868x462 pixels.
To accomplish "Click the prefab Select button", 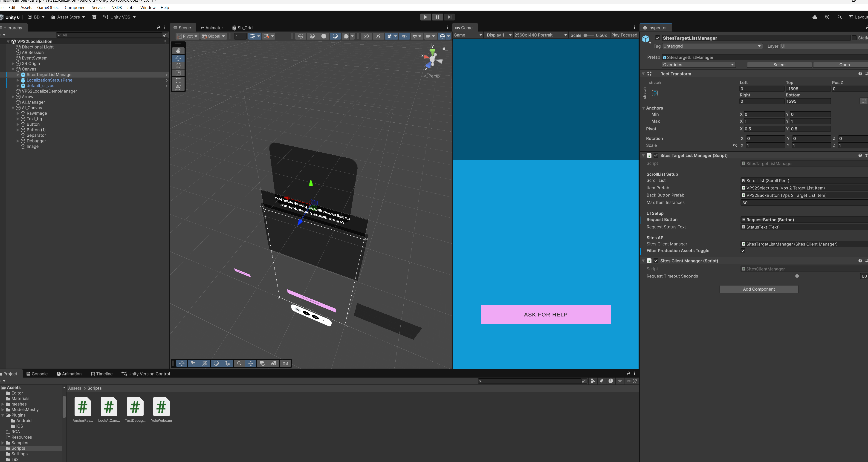I will pyautogui.click(x=779, y=65).
